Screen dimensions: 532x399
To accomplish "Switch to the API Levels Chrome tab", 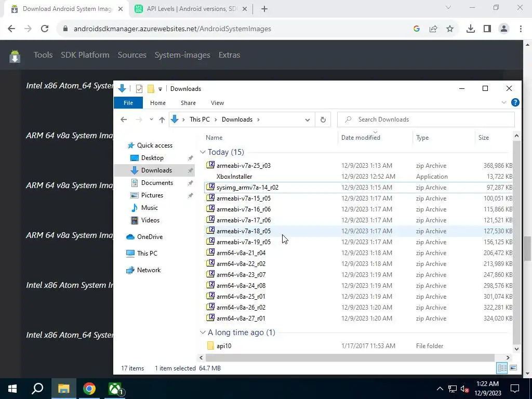I will 191,9.
